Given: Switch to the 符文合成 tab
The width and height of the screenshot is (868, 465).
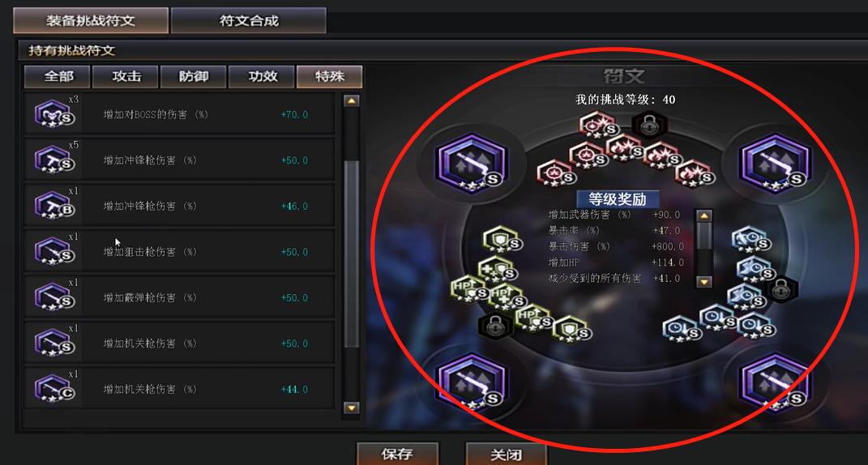Looking at the screenshot, I should click(249, 21).
